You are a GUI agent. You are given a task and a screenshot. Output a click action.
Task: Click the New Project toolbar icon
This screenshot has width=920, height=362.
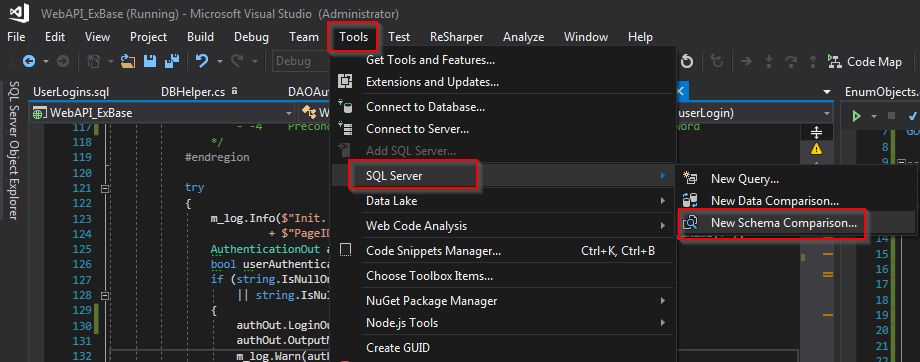coord(94,61)
